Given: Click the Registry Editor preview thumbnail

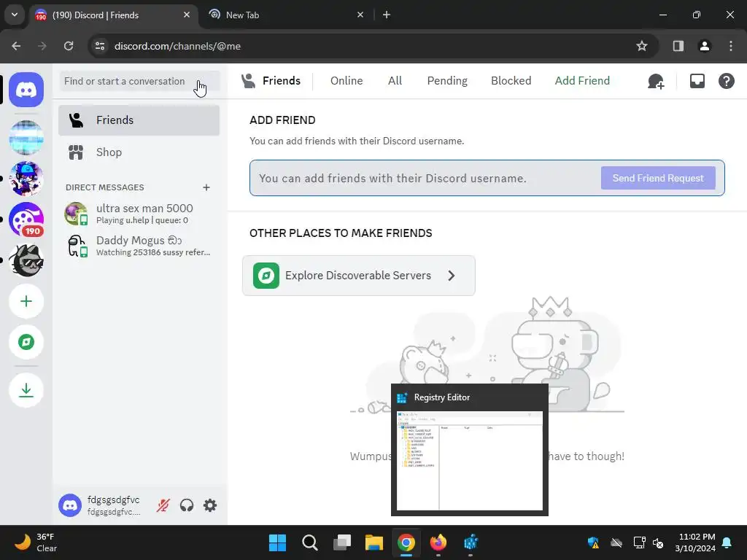Looking at the screenshot, I should (x=470, y=461).
